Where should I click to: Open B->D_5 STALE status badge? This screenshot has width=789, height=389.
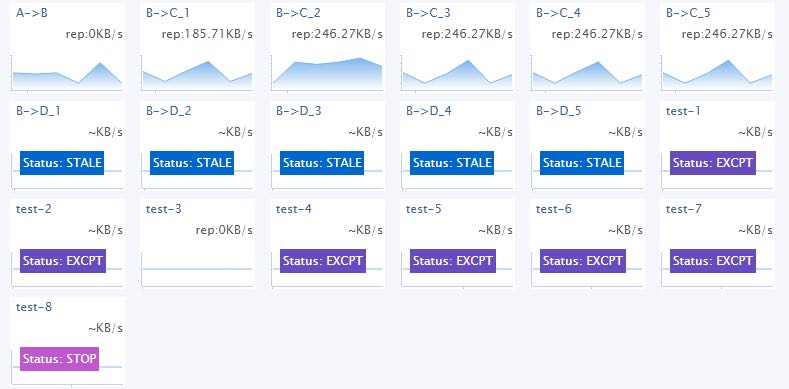click(x=582, y=163)
